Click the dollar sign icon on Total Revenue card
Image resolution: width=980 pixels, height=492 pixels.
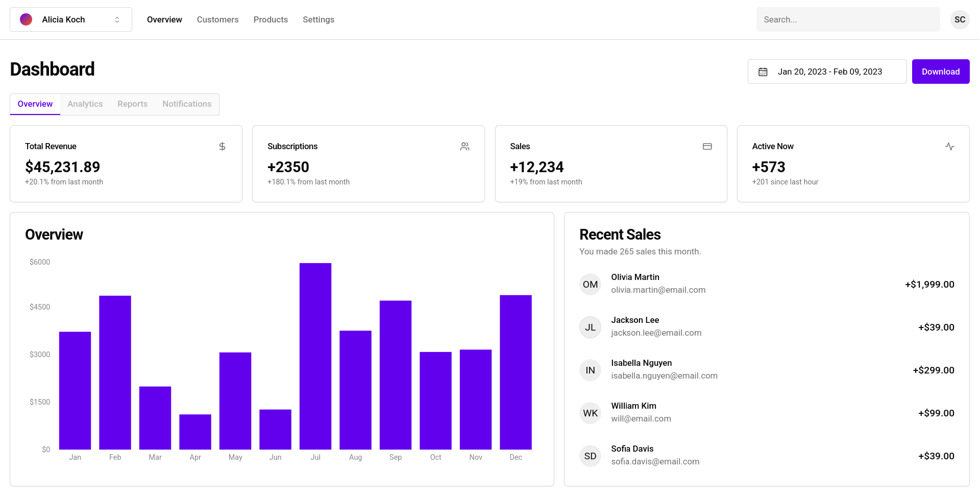point(222,147)
